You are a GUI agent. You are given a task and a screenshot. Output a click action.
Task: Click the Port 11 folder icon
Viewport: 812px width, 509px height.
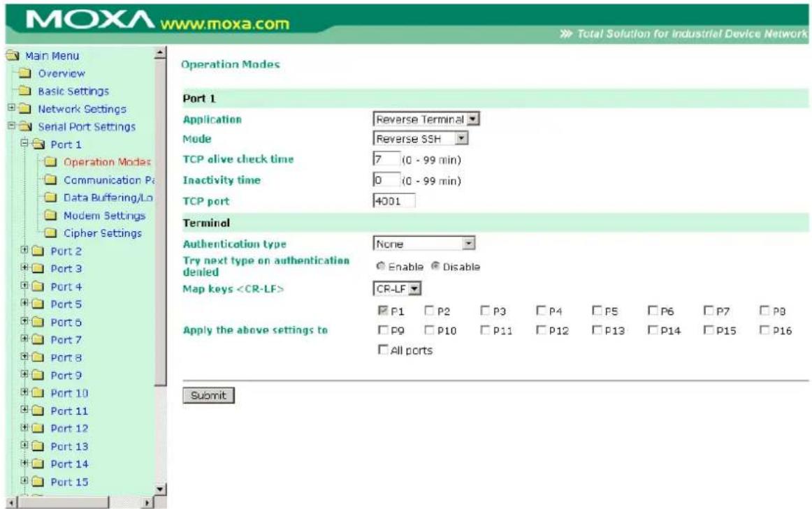pyautogui.click(x=38, y=411)
